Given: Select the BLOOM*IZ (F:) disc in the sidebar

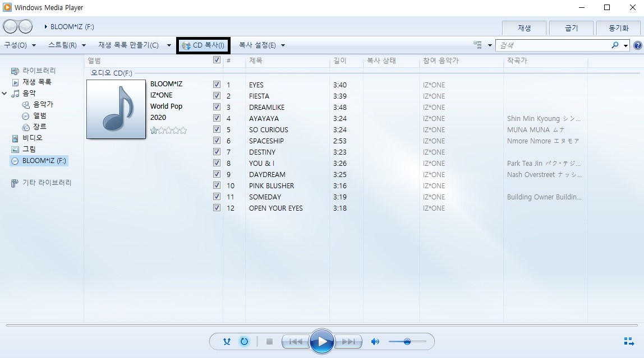Looking at the screenshot, I should tap(39, 161).
